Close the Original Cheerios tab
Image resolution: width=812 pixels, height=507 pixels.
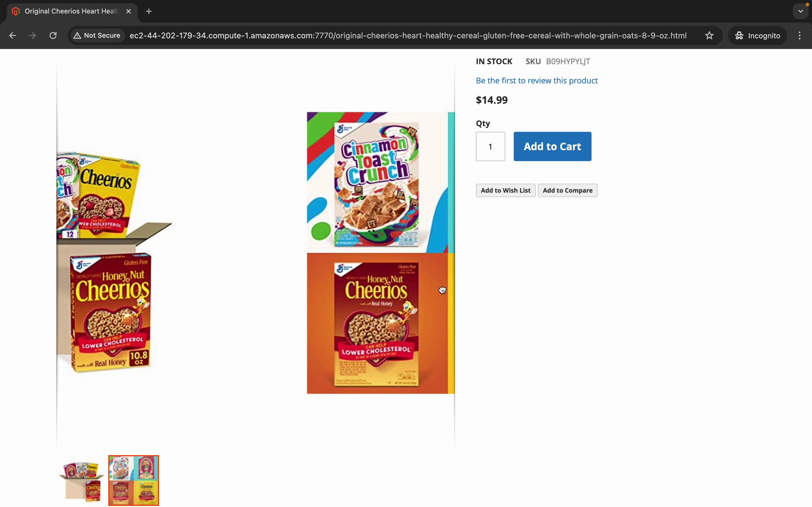pos(129,11)
